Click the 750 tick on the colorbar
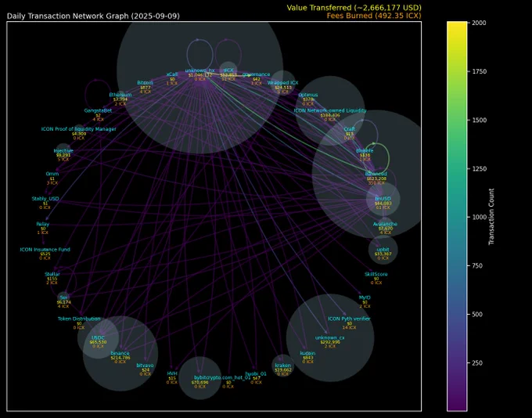This screenshot has height=418, width=532. click(x=477, y=265)
